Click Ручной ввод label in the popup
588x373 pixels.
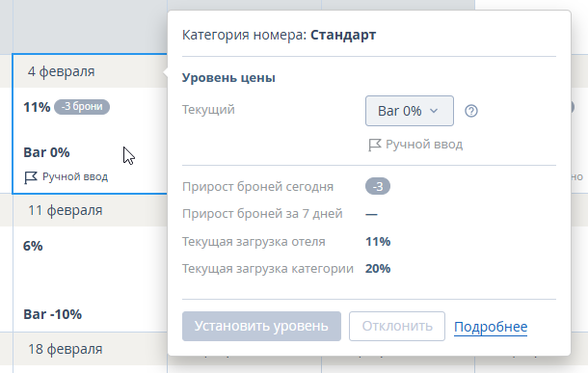[424, 145]
